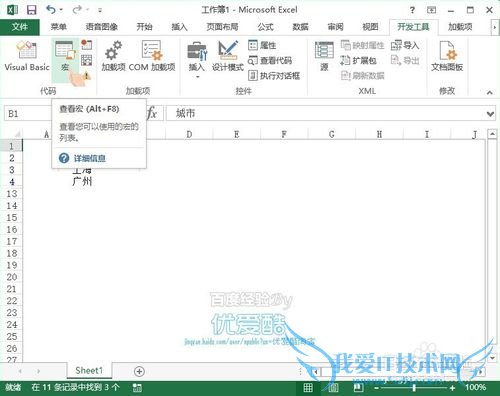Open Ribbon Display Options

click(431, 10)
